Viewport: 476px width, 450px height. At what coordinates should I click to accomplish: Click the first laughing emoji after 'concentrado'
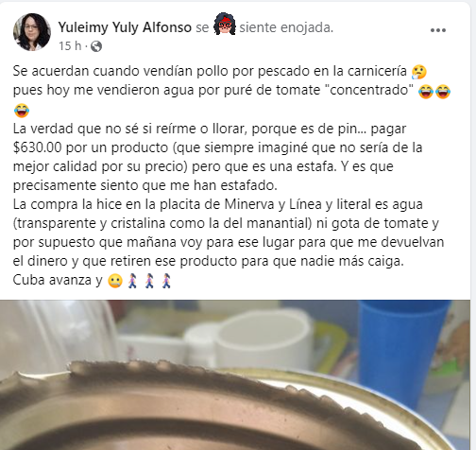(x=426, y=92)
